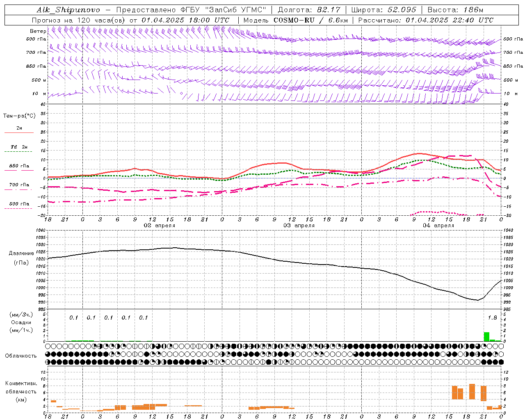Click the Рассчитано: 01.04.2025 22:40 UTC text
Image resolution: width=525 pixels, height=420 pixels.
pyautogui.click(x=426, y=20)
